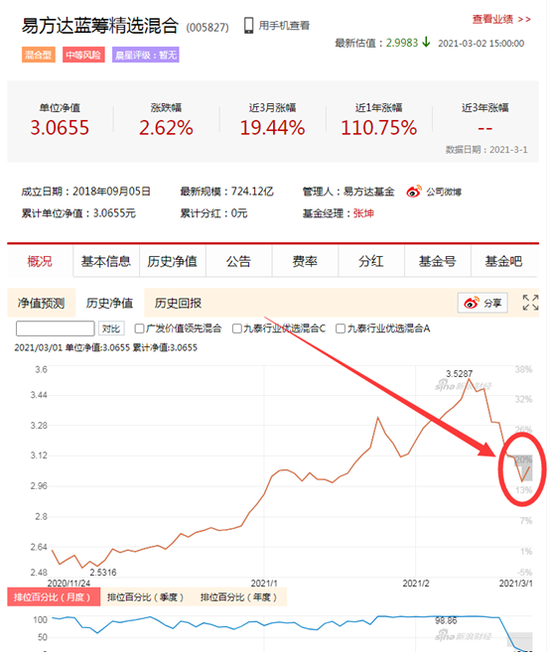Check the 广发价值领先混合 comparison box
Image resolution: width=550 pixels, height=652 pixels.
click(x=139, y=328)
